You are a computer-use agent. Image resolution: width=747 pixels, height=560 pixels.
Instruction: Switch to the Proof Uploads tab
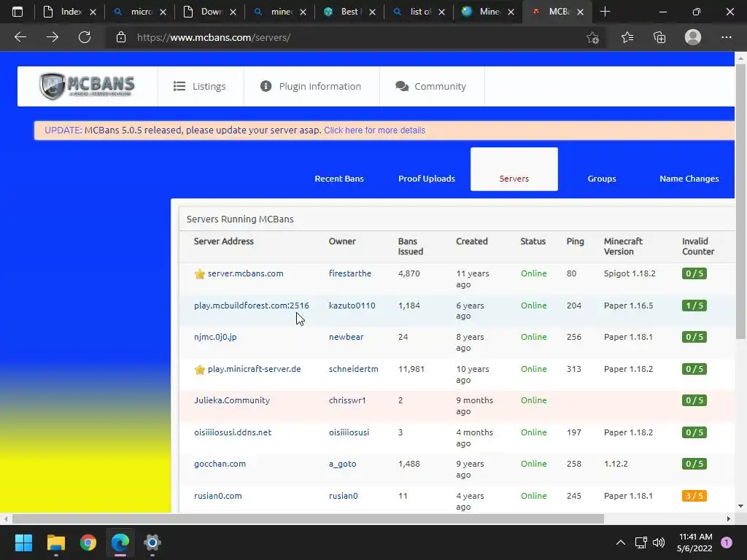[426, 179]
